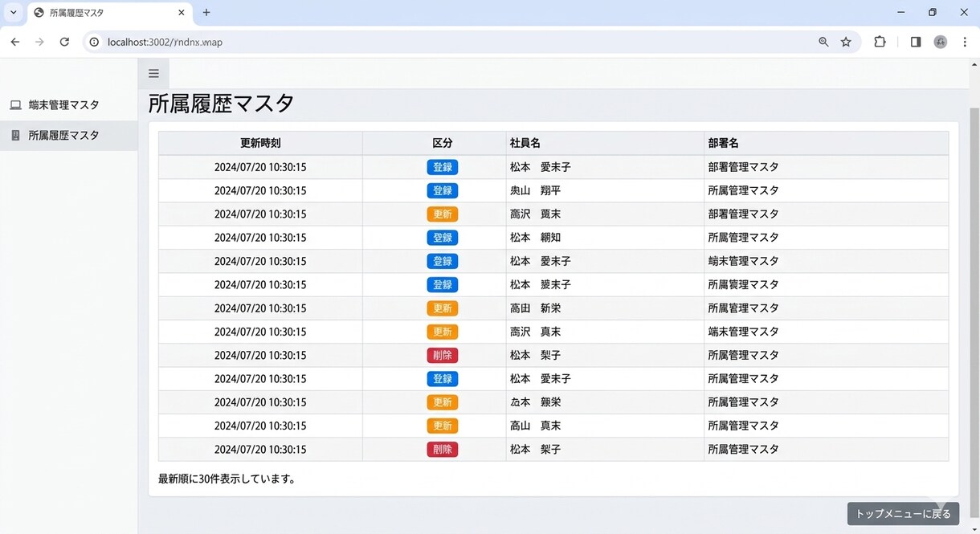Image resolution: width=980 pixels, height=534 pixels.
Task: Click トップメニューに戻る button
Action: click(x=903, y=514)
